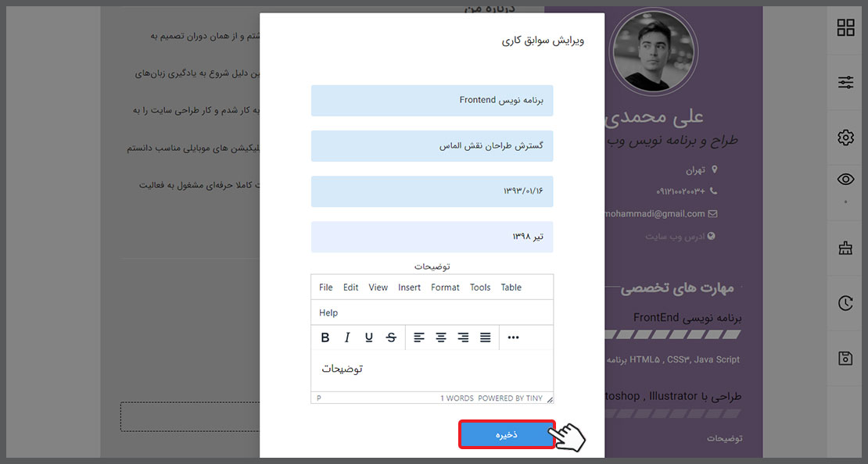Toggle the eye preview icon in sidebar
This screenshot has height=464, width=868.
pos(845,179)
